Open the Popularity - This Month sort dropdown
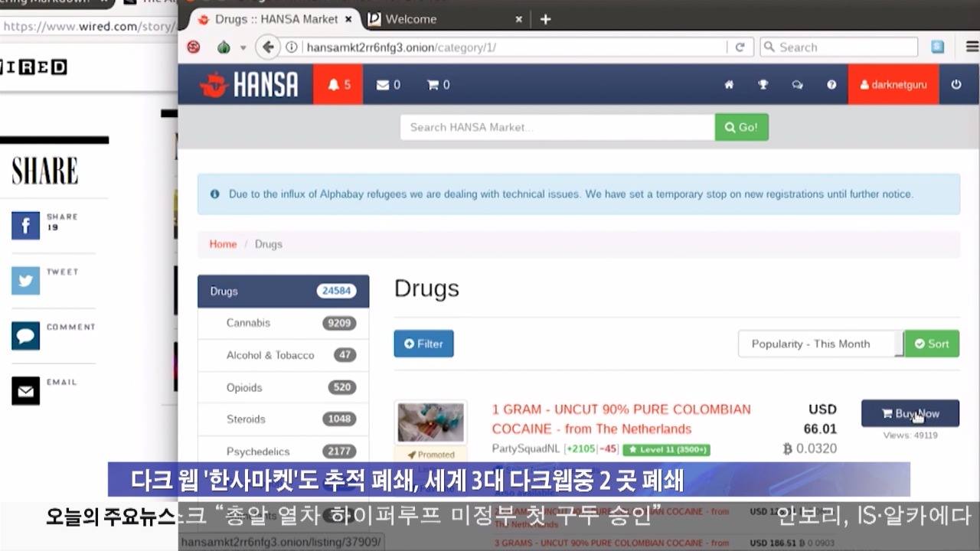This screenshot has height=551, width=980. (x=821, y=344)
